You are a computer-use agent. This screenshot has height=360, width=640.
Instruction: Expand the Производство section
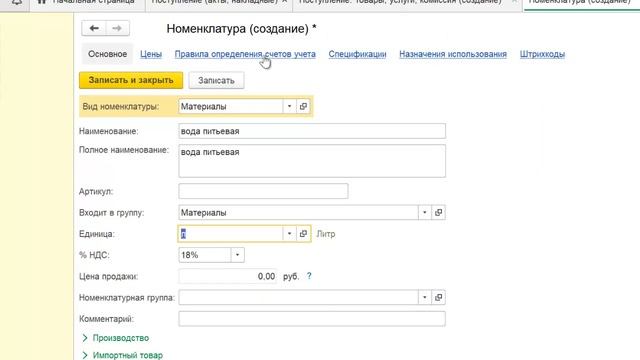click(116, 338)
